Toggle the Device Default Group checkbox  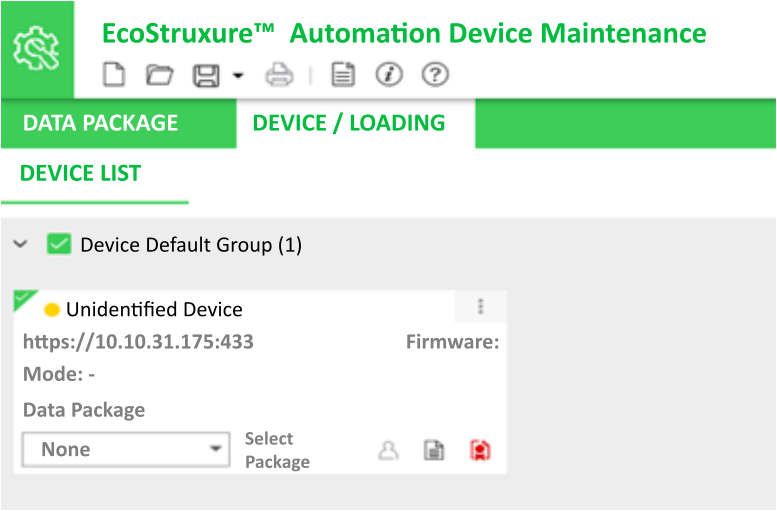[x=59, y=244]
